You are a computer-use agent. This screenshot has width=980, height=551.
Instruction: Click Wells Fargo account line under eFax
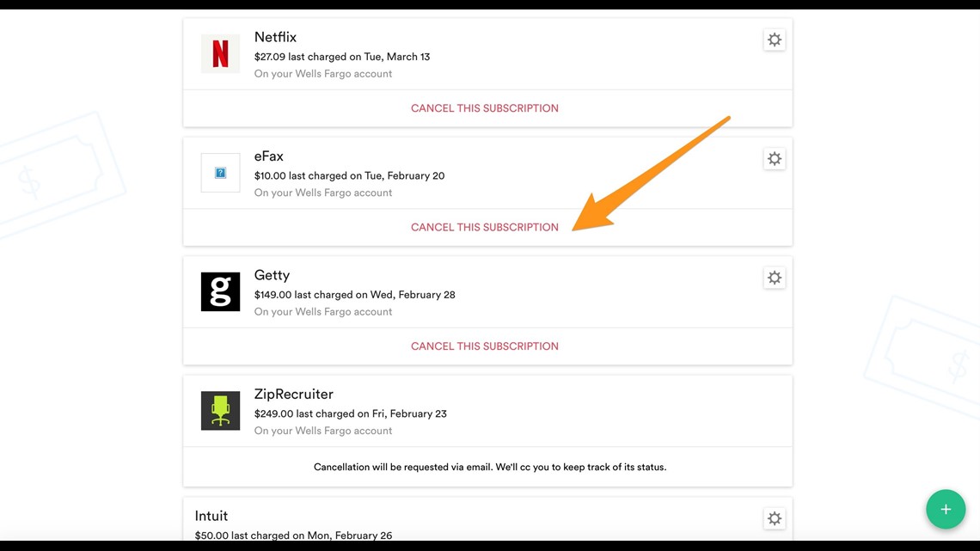323,193
